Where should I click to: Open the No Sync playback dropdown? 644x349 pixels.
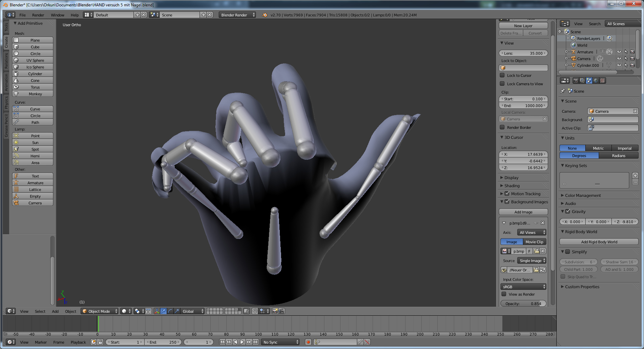click(x=281, y=342)
